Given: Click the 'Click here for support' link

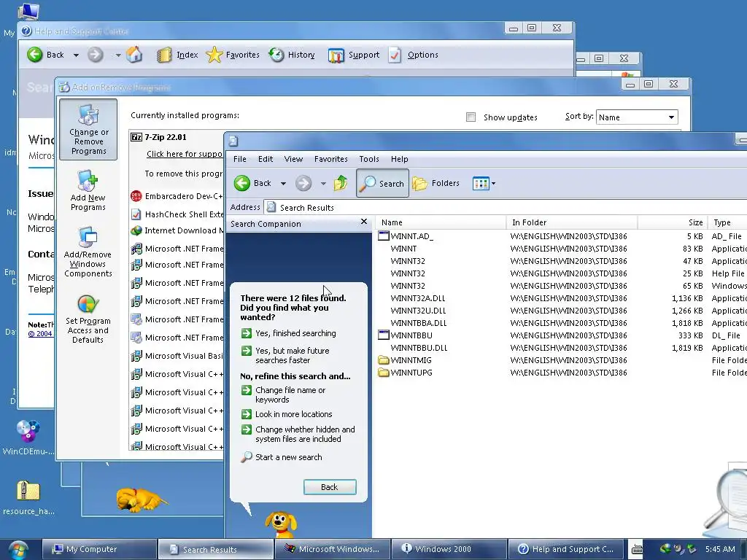Looking at the screenshot, I should [x=185, y=154].
